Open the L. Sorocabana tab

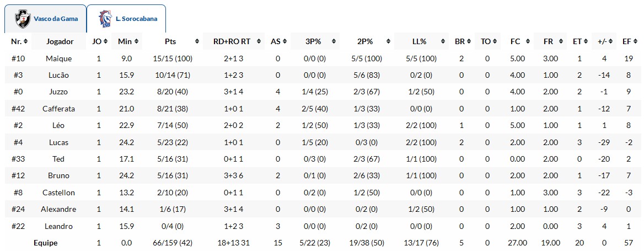click(126, 18)
